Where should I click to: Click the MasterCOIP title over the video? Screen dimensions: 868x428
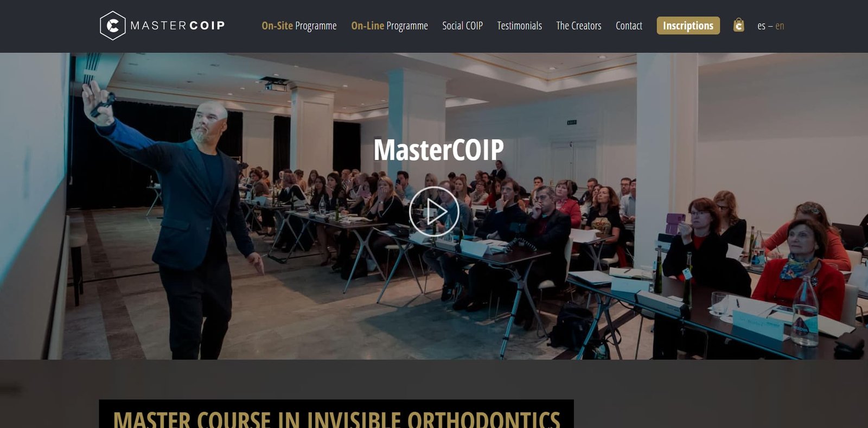(x=438, y=150)
